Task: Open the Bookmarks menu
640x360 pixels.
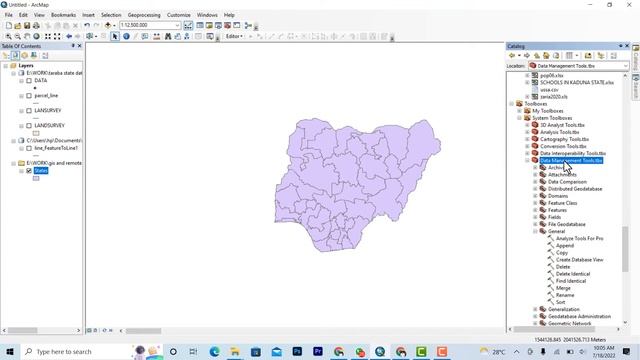Action: pyautogui.click(x=63, y=15)
